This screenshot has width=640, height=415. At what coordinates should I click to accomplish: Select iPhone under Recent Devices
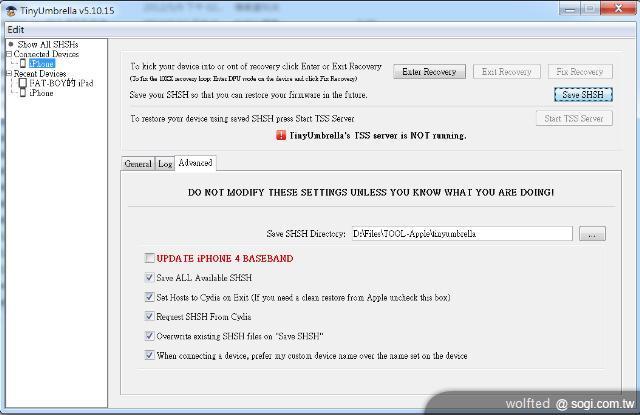[x=41, y=93]
